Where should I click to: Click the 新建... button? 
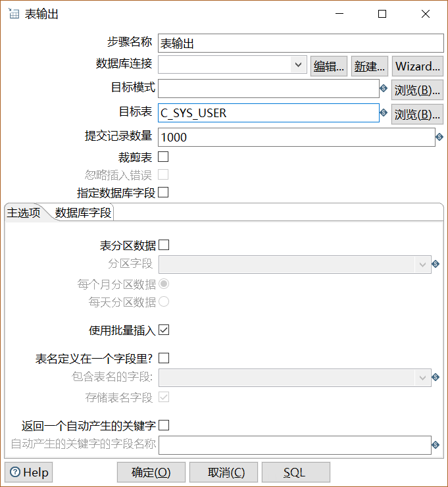(x=370, y=66)
